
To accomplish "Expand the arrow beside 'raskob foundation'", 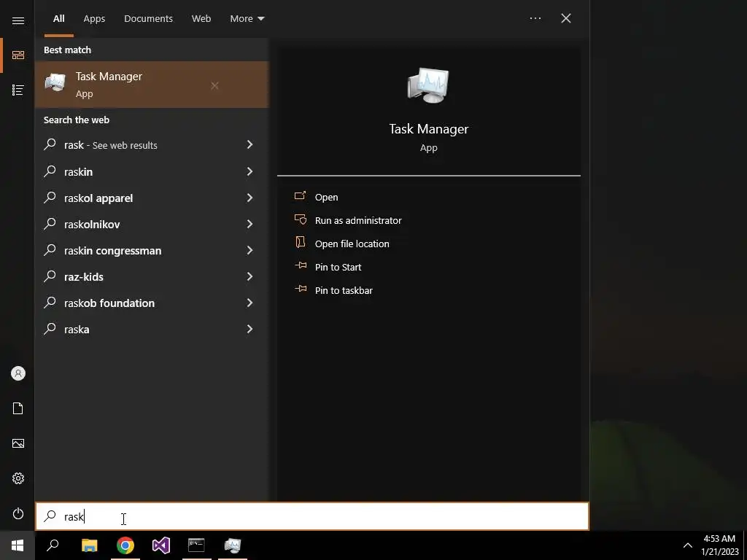I will pos(249,303).
